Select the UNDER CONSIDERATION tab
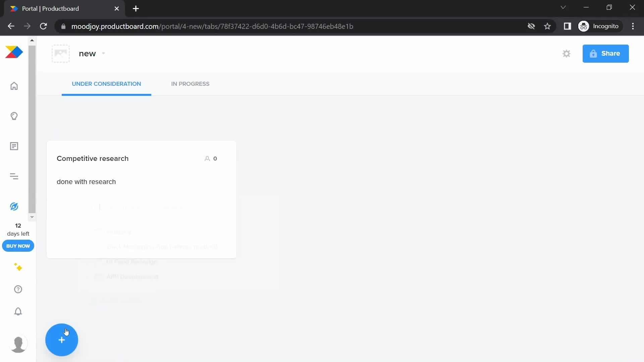 click(x=107, y=83)
